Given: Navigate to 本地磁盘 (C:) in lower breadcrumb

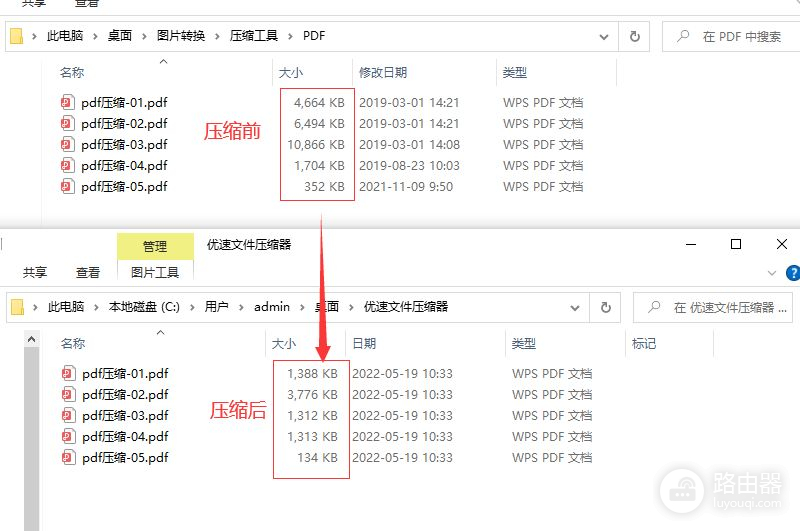Looking at the screenshot, I should tap(144, 307).
